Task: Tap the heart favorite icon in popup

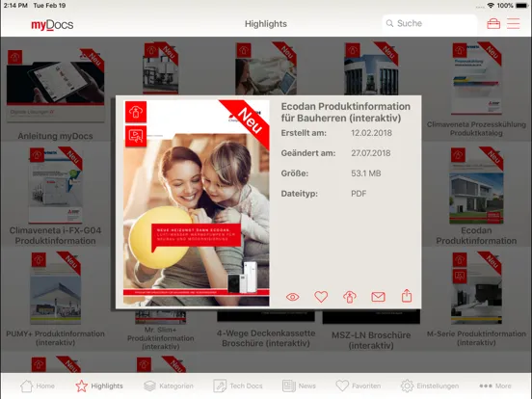Action: click(321, 297)
